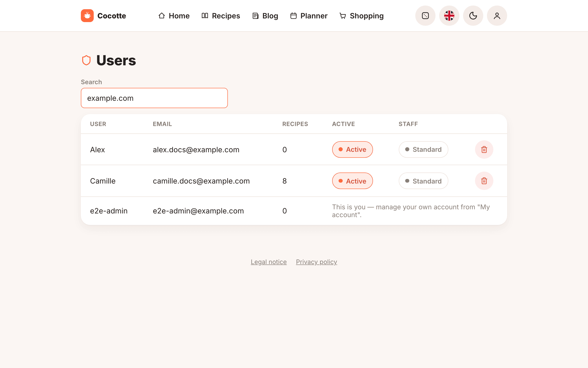Focus the Search input field
588x368 pixels.
pos(154,98)
